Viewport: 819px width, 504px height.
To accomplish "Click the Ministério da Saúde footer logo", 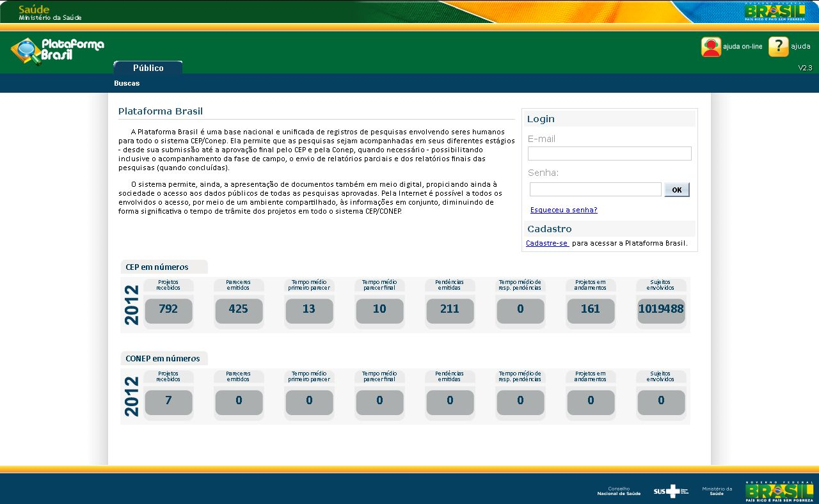I will pyautogui.click(x=717, y=491).
